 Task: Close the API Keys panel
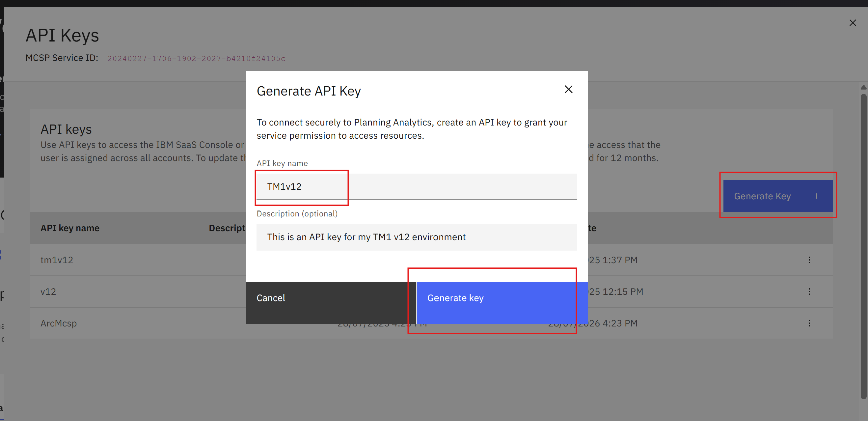pos(853,23)
